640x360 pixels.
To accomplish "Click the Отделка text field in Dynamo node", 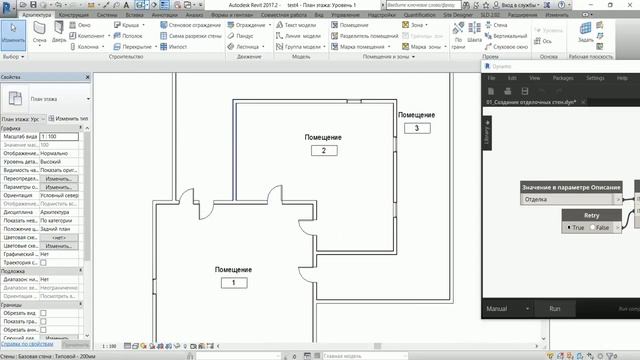I will click(568, 200).
